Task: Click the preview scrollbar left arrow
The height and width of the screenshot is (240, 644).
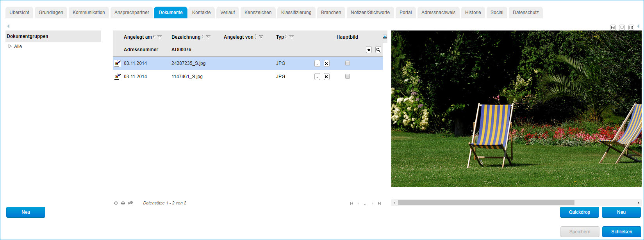Action: click(x=394, y=203)
